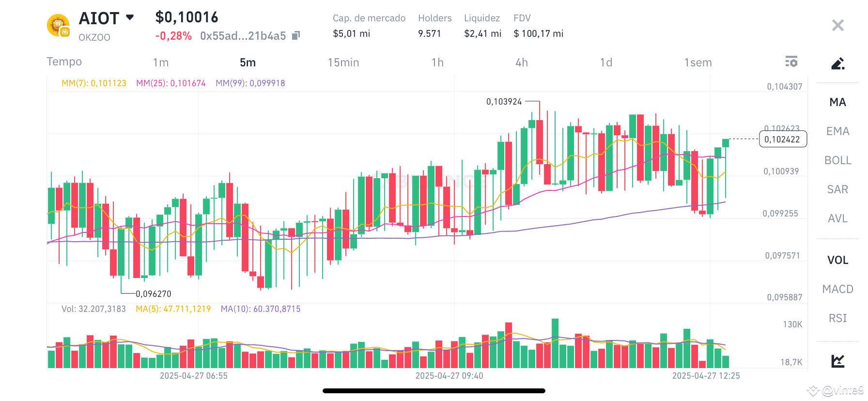The height and width of the screenshot is (401, 868).
Task: Click the -0,28% price change
Action: [x=173, y=36]
